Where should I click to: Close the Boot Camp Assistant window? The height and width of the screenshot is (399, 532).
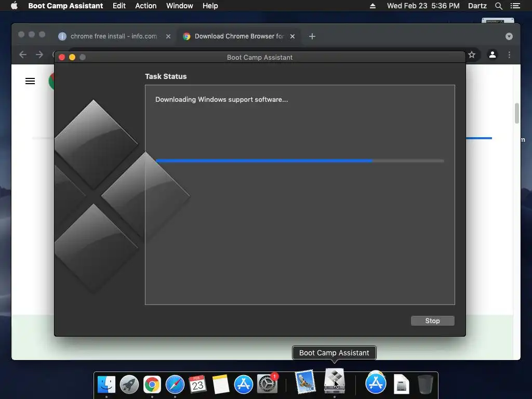coord(62,57)
